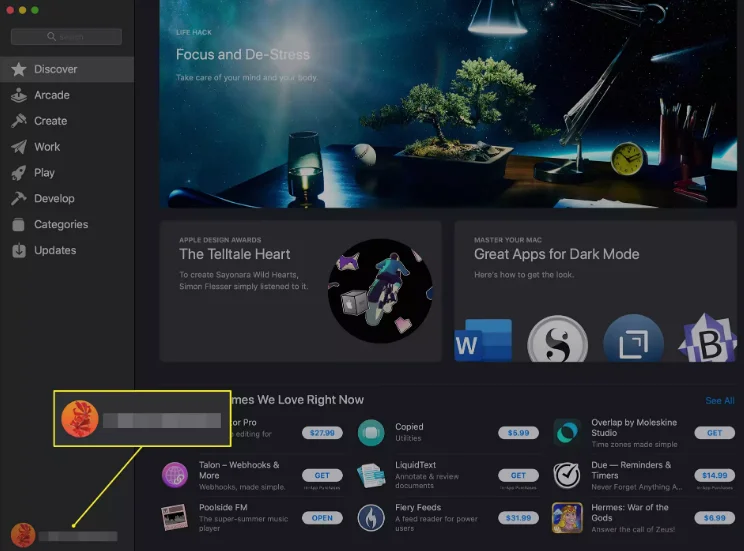744x551 pixels.
Task: Click Overlap by Moleskine Studio title
Action: point(634,427)
